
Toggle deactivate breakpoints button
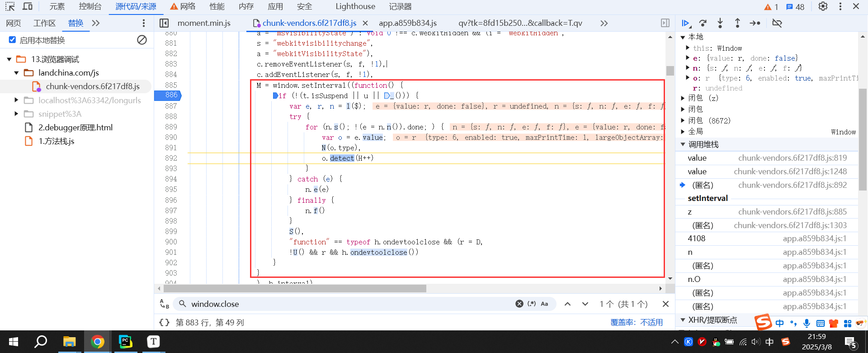coord(777,23)
